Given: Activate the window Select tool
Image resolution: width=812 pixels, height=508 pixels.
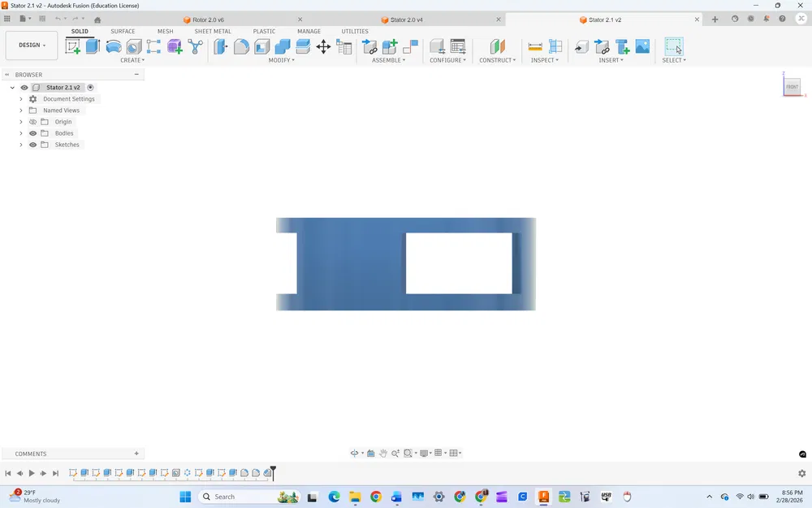Looking at the screenshot, I should click(674, 46).
